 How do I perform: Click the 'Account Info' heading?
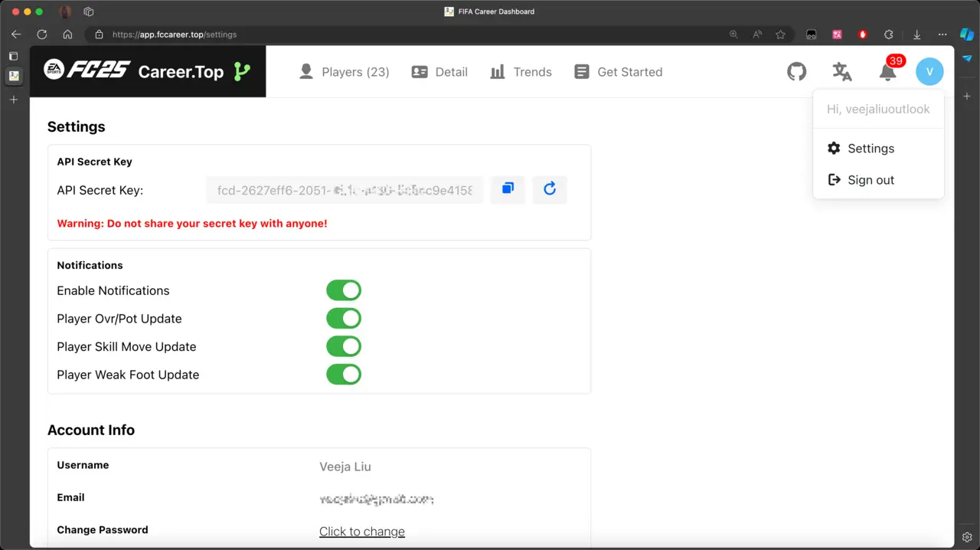click(x=91, y=431)
